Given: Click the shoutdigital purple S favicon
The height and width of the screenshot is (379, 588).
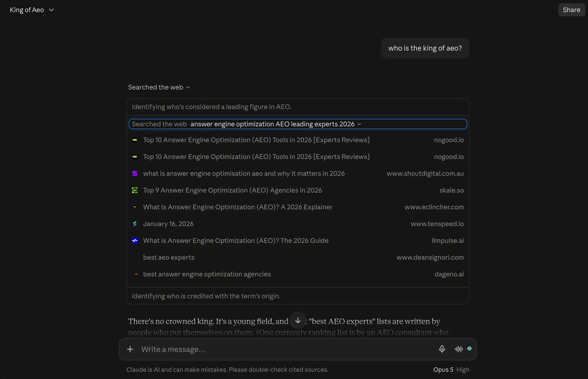Looking at the screenshot, I should click(x=135, y=173).
